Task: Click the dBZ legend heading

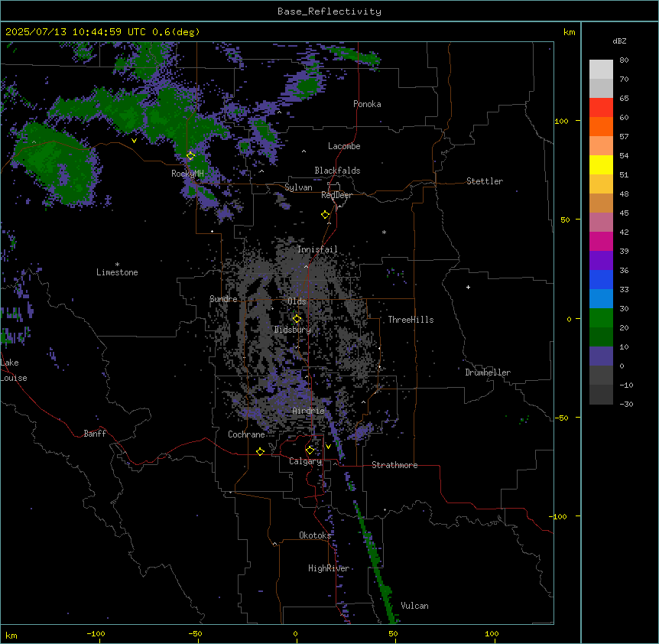Action: 619,41
